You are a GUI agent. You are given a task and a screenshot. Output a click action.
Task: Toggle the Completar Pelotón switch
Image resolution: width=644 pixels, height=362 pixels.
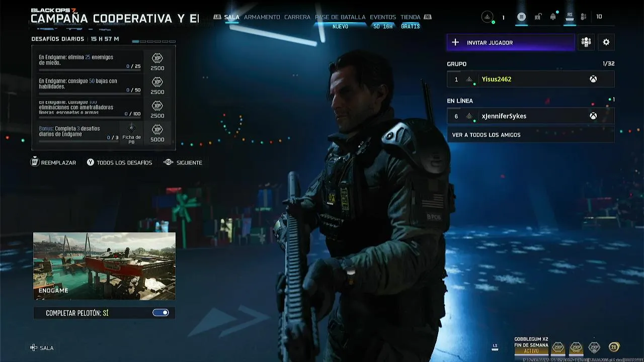(161, 313)
